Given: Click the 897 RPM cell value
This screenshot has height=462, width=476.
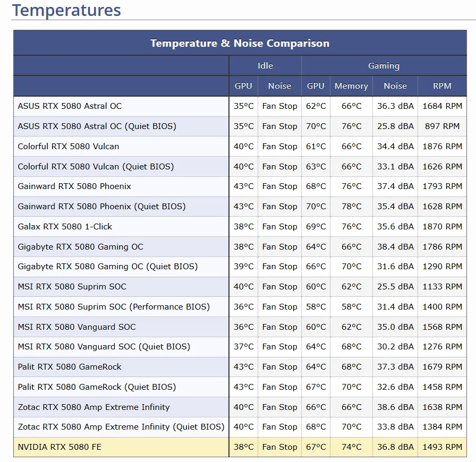Looking at the screenshot, I should click(442, 126).
